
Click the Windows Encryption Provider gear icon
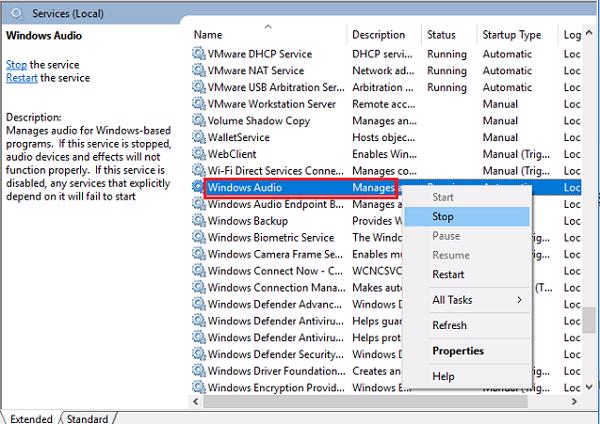point(199,387)
